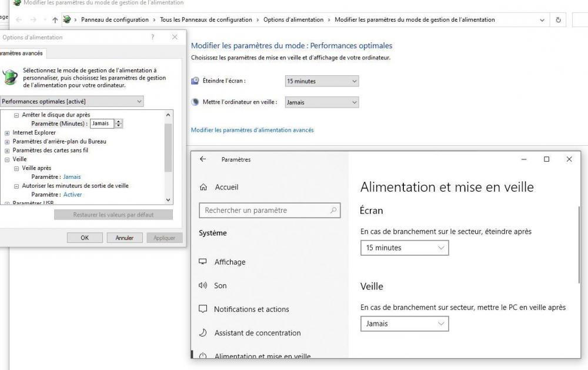588x370 pixels.
Task: Click the 'Jamais' minutes field for hard disk
Action: tap(102, 124)
